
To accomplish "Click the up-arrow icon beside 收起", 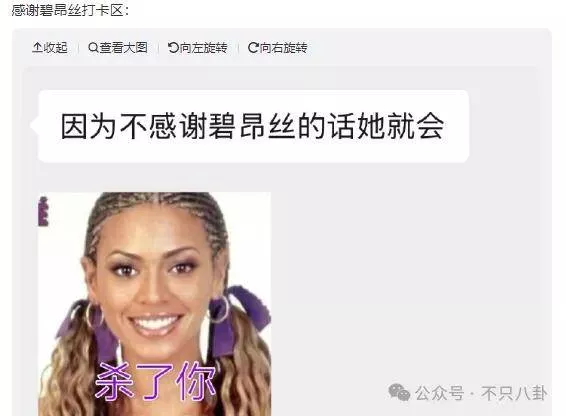I will click(x=37, y=47).
